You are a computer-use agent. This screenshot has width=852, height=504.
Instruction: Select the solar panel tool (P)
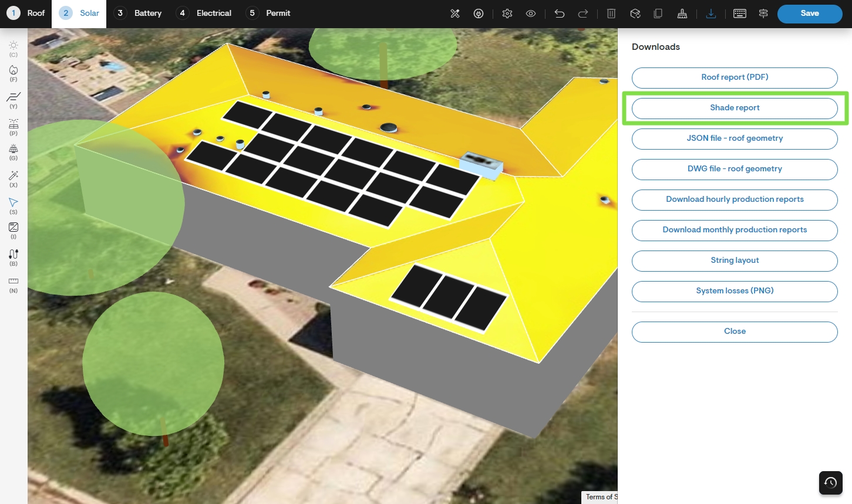point(14,127)
